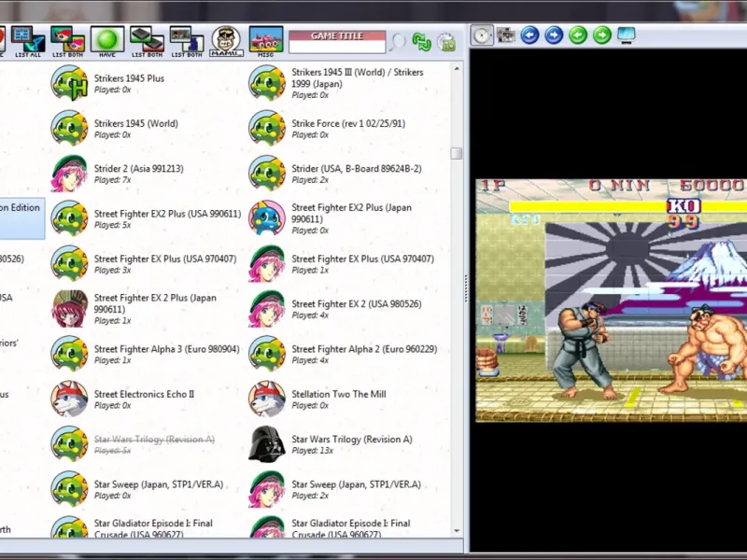Select Star Sweep entry played 0x
Viewport: 747px width, 560px height.
point(158,489)
